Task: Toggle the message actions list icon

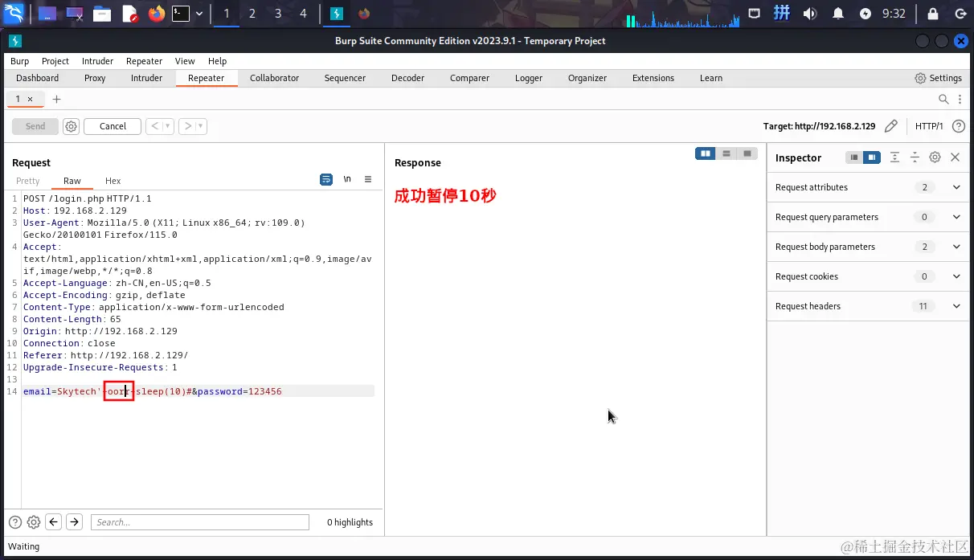Action: point(326,179)
